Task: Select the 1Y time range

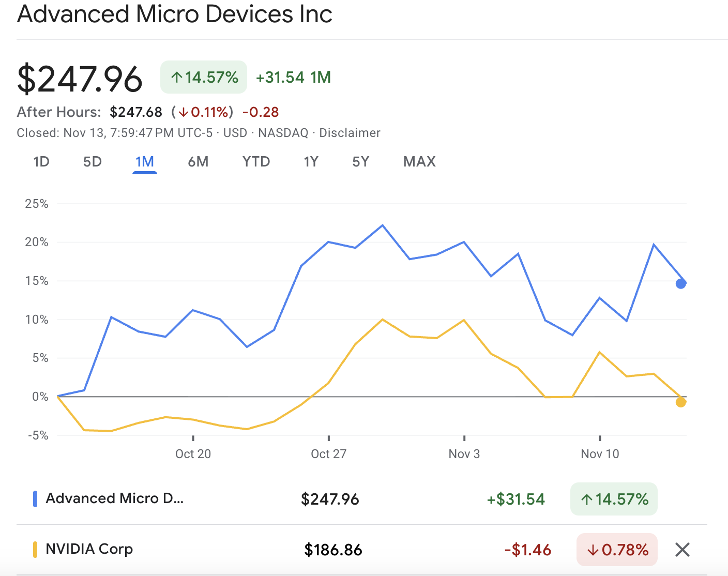Action: point(311,161)
